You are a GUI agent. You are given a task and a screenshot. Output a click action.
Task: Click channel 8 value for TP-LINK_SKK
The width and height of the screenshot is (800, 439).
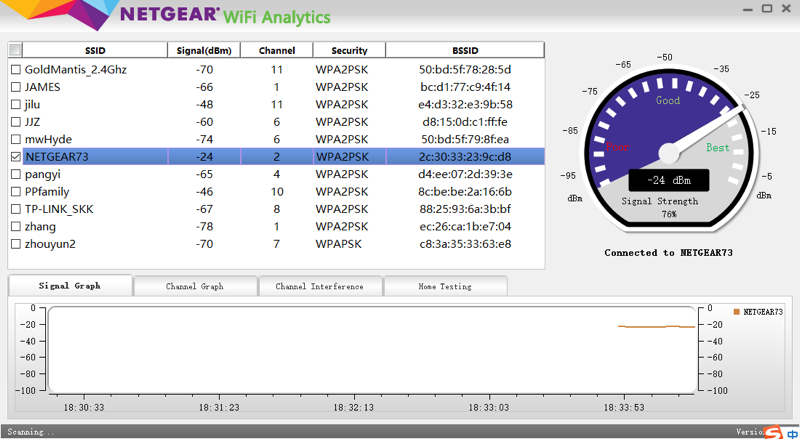pyautogui.click(x=277, y=209)
